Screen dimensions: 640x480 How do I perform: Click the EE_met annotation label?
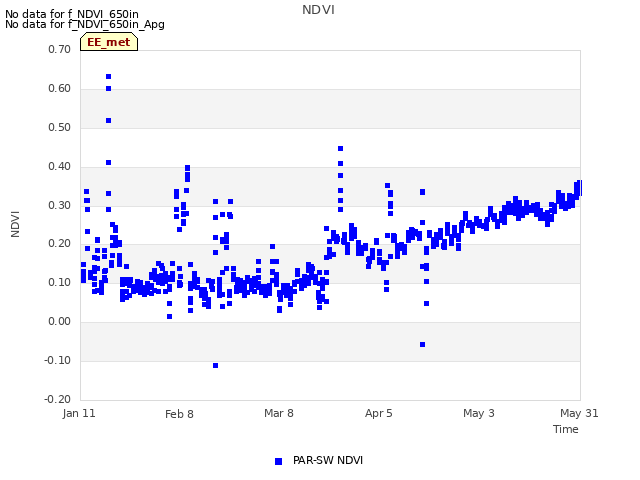pyautogui.click(x=109, y=42)
